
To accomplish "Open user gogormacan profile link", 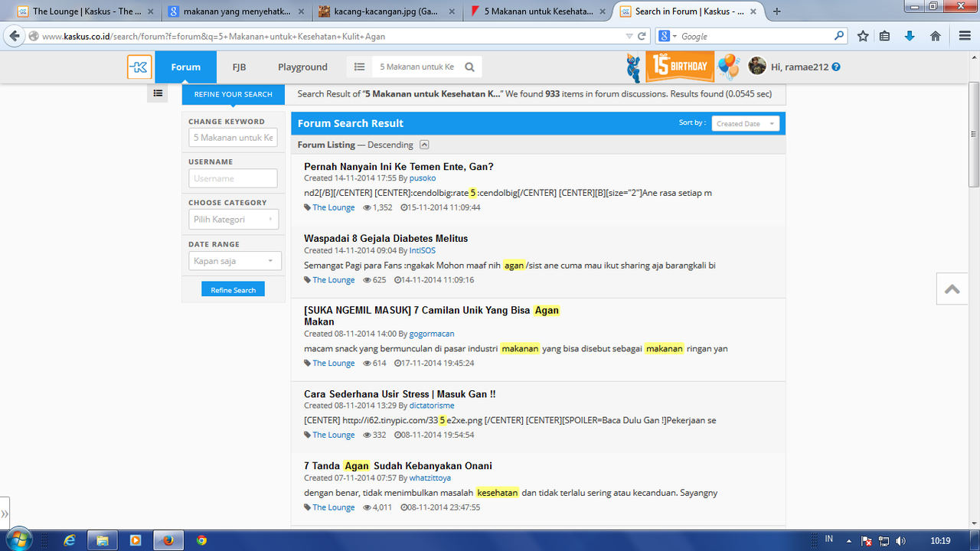I will point(432,334).
